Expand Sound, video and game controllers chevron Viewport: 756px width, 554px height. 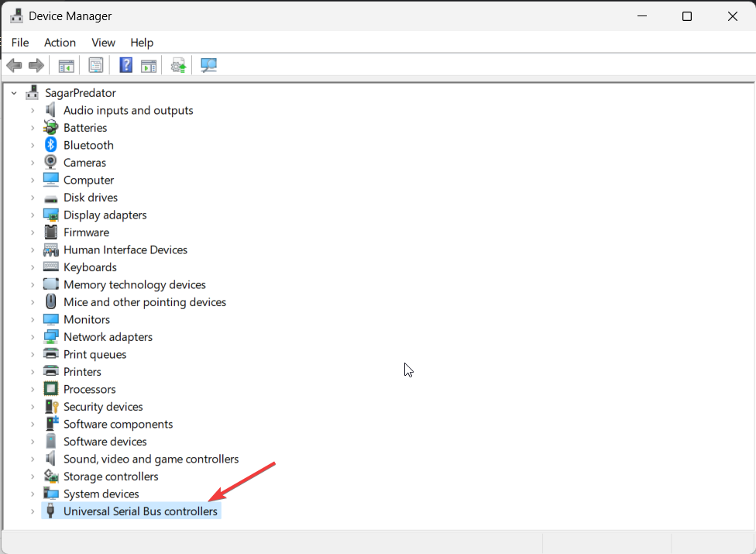click(x=33, y=459)
